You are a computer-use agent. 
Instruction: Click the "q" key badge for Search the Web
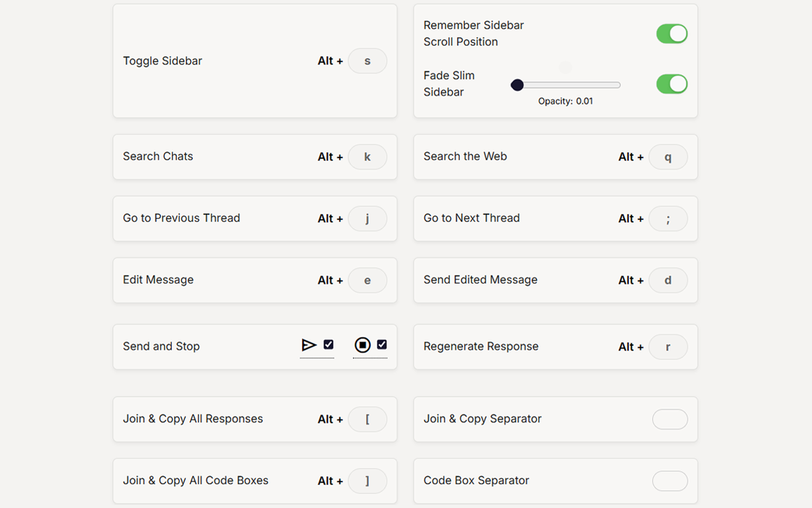(x=668, y=157)
